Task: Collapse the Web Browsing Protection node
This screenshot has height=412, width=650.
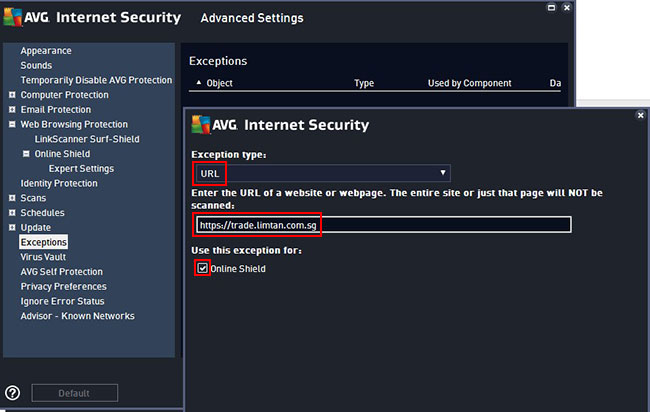Action: click(x=12, y=124)
